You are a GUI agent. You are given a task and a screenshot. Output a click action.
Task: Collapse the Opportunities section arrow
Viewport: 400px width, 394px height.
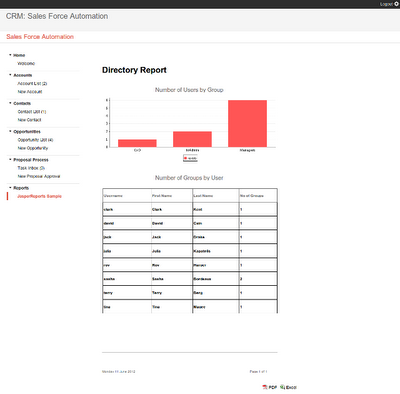tap(10, 131)
